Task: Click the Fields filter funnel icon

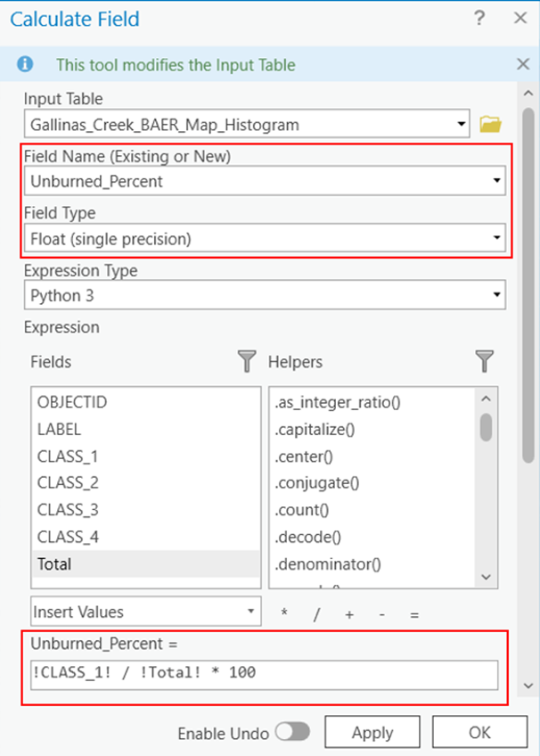Action: pyautogui.click(x=247, y=361)
